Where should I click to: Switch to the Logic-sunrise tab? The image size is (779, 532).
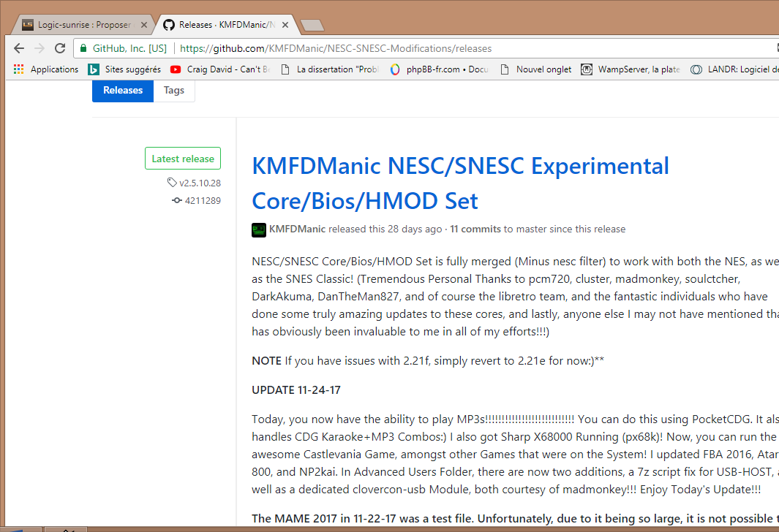click(83, 25)
